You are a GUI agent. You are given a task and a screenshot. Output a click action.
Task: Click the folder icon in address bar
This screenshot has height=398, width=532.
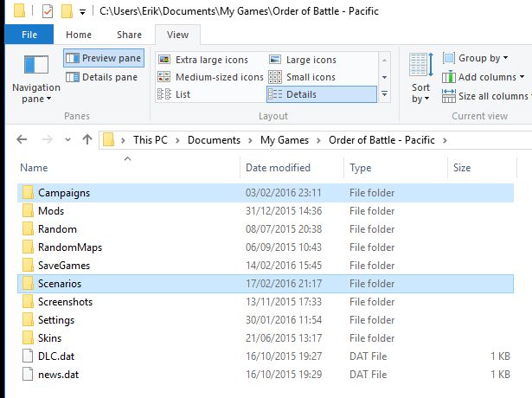tap(108, 140)
